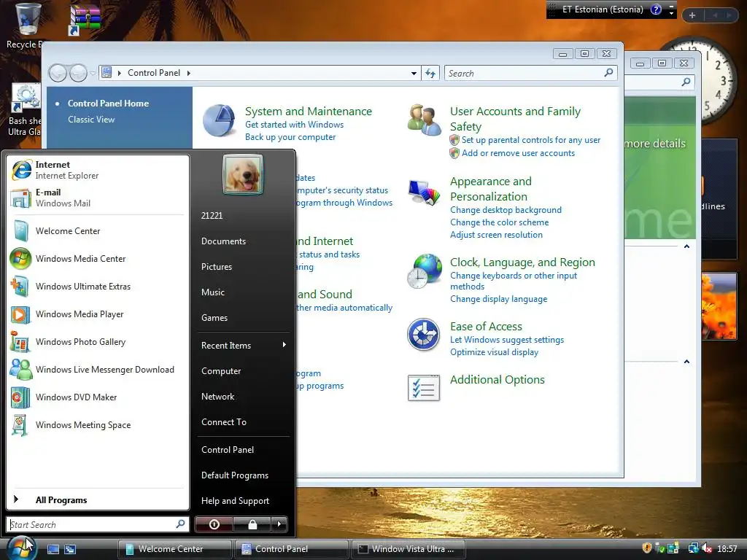The width and height of the screenshot is (747, 560).
Task: Open Change the color scheme link
Action: pos(499,222)
